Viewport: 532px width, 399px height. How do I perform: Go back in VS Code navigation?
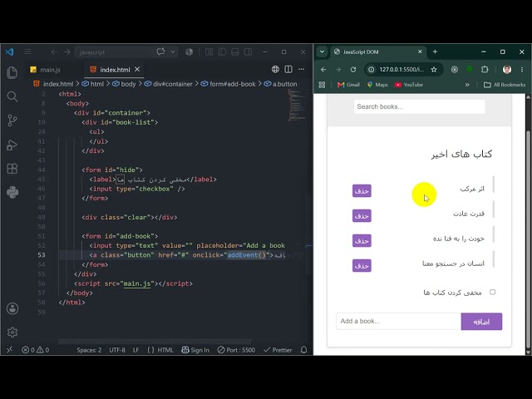point(54,52)
